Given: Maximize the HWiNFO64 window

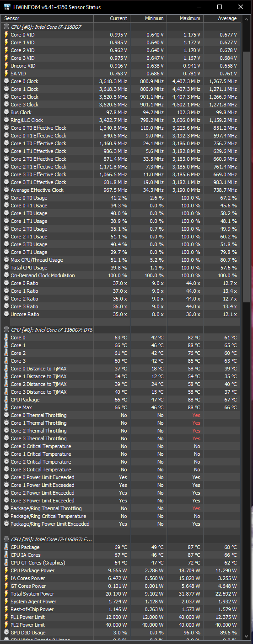Looking at the screenshot, I should click(220, 7).
